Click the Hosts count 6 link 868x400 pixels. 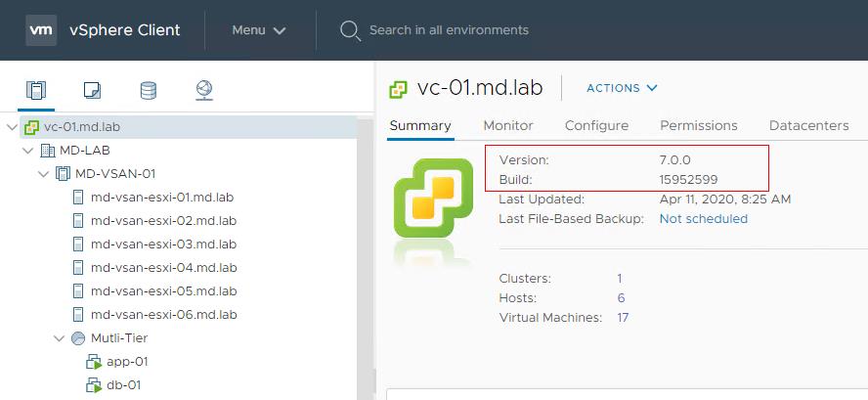[x=621, y=298]
